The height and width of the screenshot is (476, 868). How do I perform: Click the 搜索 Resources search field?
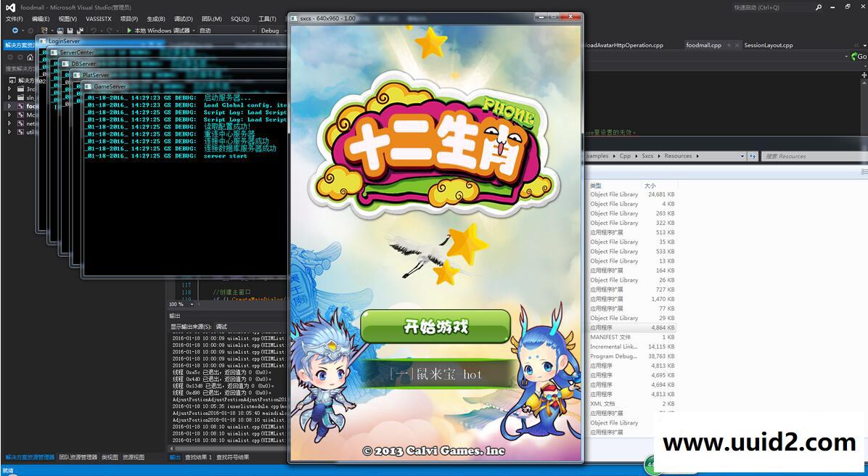click(x=813, y=156)
